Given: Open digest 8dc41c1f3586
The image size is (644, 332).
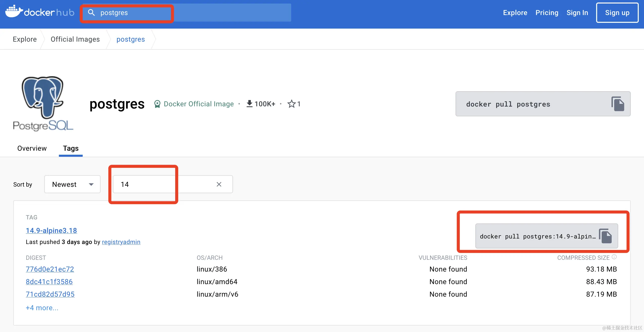Looking at the screenshot, I should (x=49, y=282).
